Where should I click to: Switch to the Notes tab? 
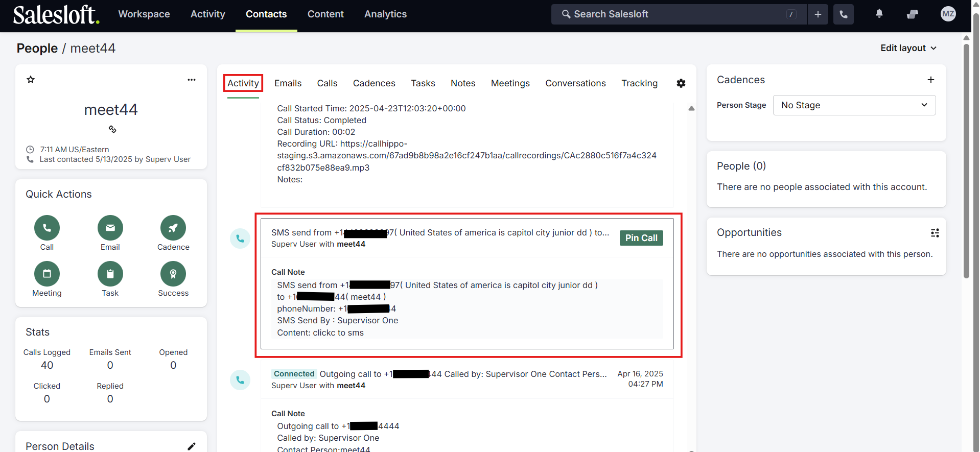pos(463,83)
